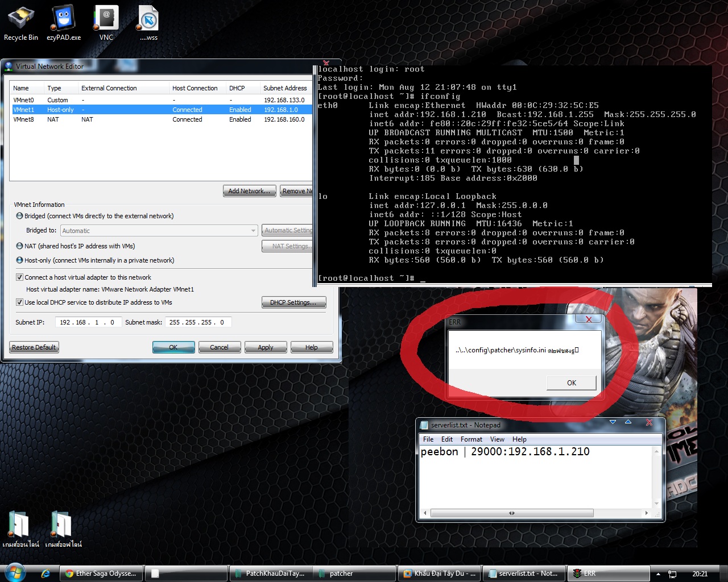Screen dimensions: 728x582
Task: Open the Notepad View menu
Action: coord(497,439)
